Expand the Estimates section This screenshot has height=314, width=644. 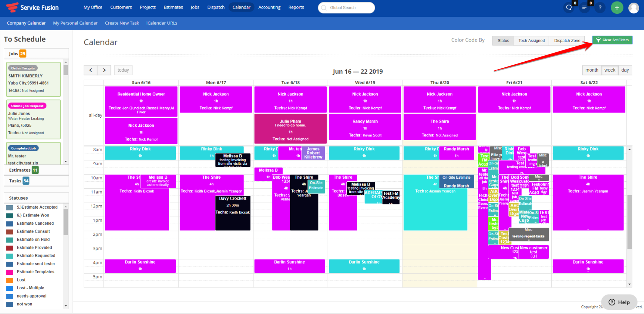pyautogui.click(x=36, y=170)
